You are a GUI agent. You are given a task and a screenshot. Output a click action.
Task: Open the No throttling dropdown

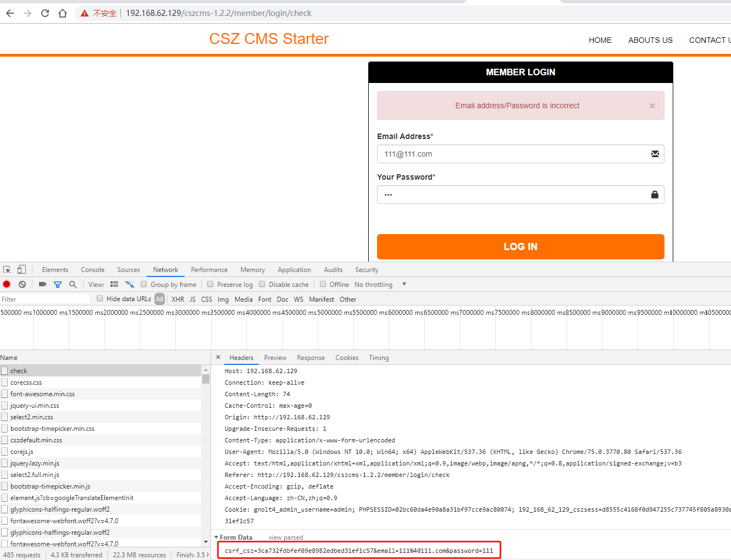[x=380, y=285]
